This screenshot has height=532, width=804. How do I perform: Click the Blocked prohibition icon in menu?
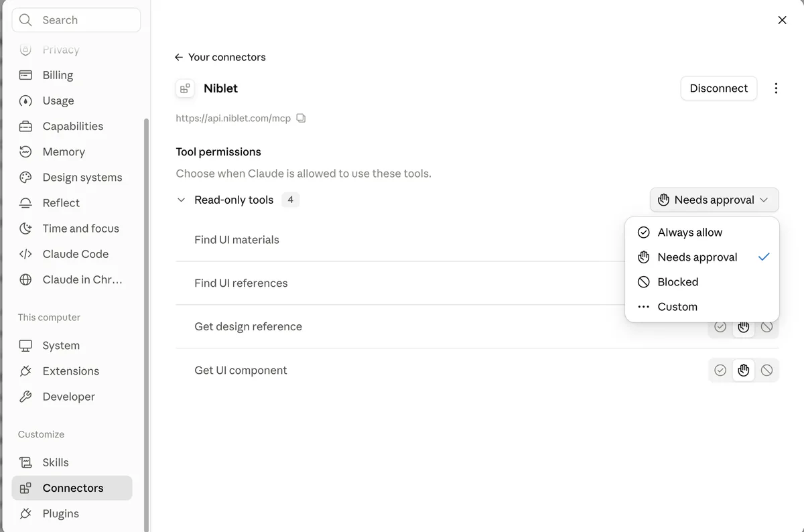(643, 282)
